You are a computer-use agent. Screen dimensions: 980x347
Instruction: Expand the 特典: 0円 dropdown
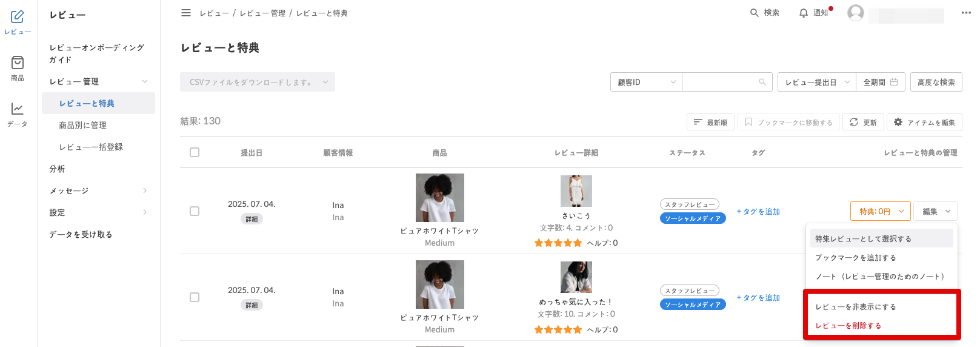click(880, 211)
